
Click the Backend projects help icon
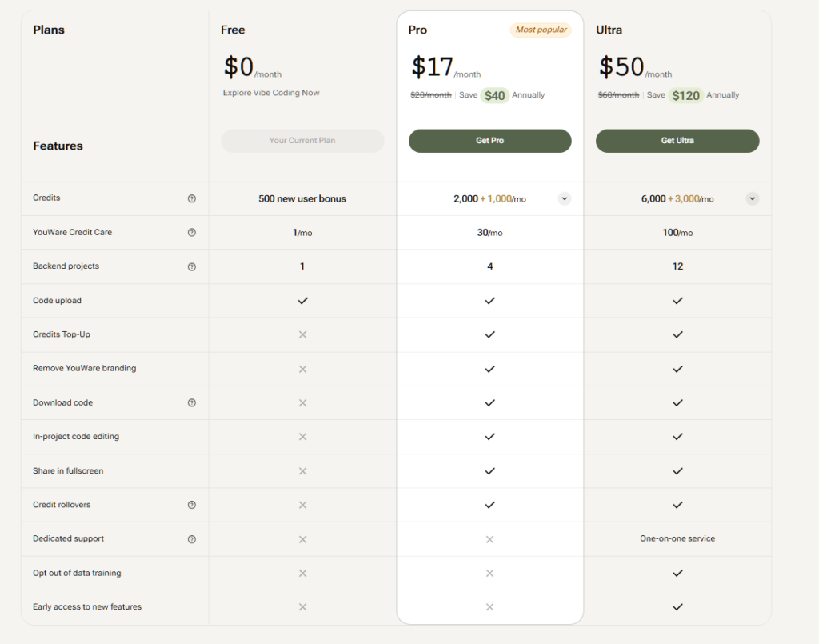click(x=191, y=267)
